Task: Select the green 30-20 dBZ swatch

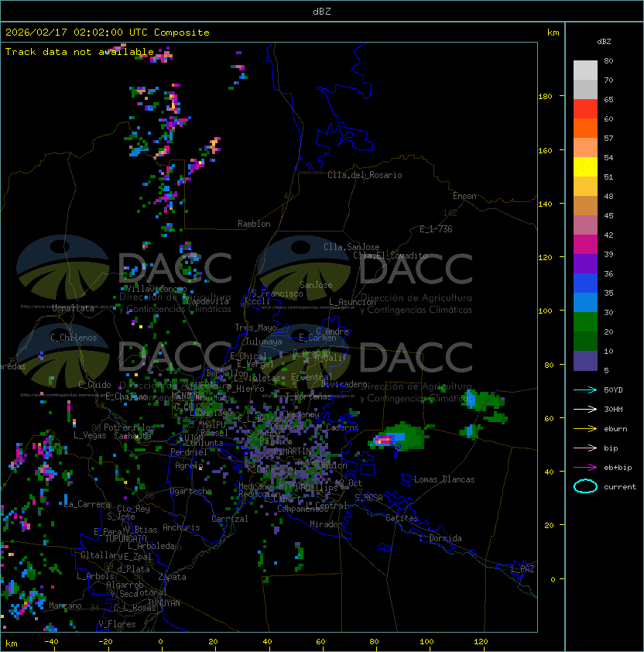Action: pos(585,322)
